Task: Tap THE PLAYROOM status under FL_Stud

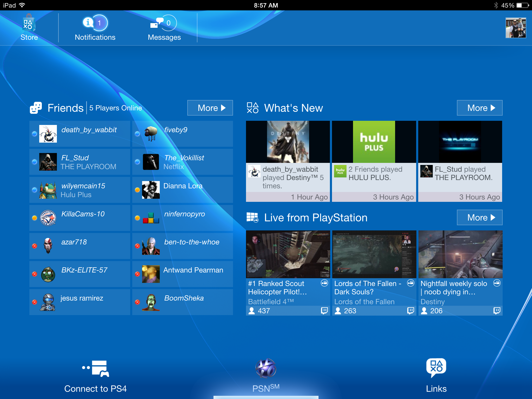Action: tap(88, 167)
